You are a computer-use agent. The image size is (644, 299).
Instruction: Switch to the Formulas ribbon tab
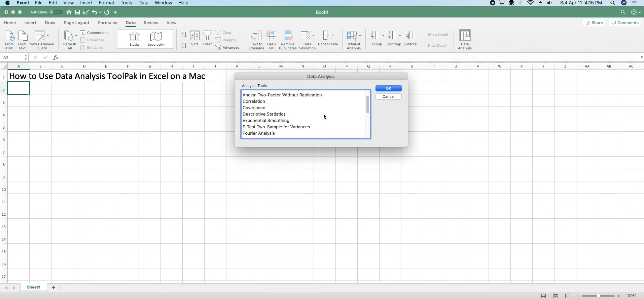(x=108, y=23)
